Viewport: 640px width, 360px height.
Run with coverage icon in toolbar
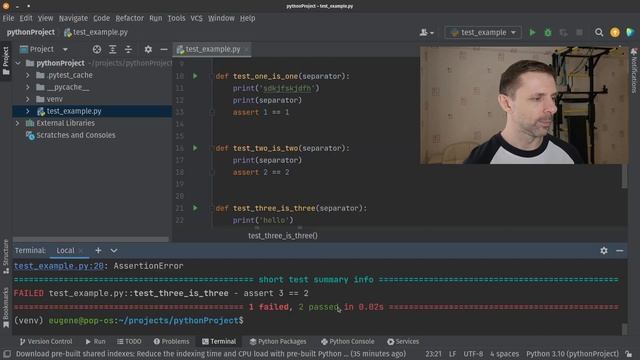tap(564, 33)
